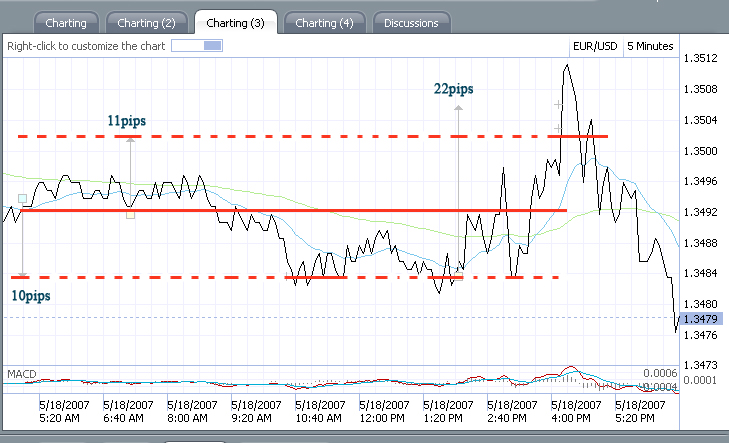Select the light blue square handle marker
The width and height of the screenshot is (729, 443).
(22, 198)
